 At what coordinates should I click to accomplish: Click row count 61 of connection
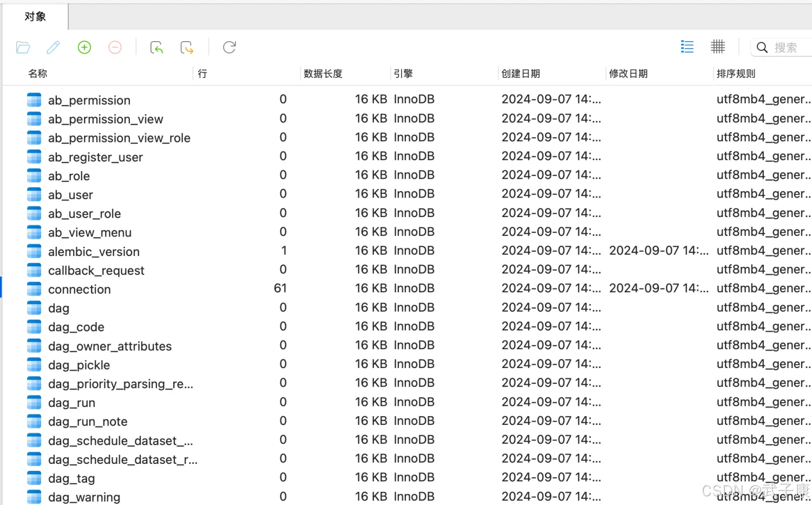pos(280,288)
